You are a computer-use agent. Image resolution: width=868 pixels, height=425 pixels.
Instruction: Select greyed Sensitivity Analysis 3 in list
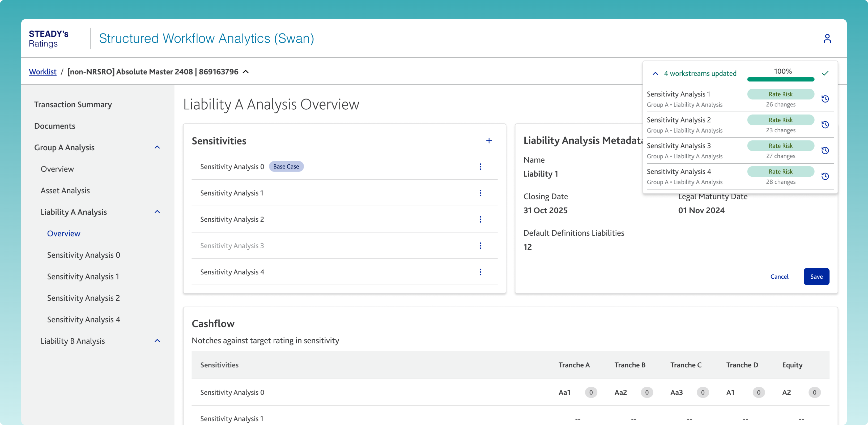pos(232,245)
